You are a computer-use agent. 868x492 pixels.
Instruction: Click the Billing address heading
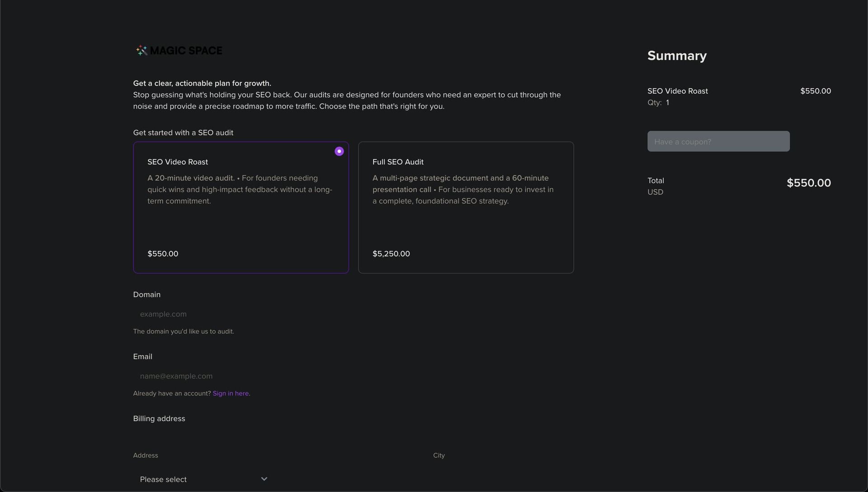(x=159, y=419)
